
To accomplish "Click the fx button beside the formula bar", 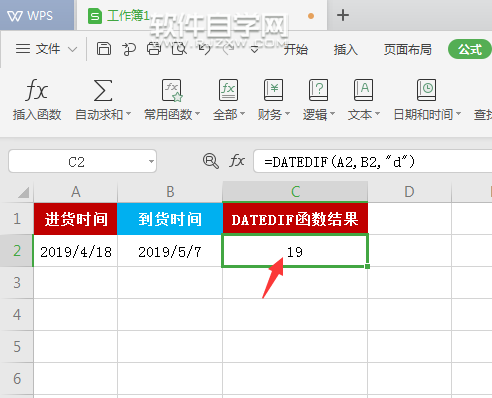I will click(237, 161).
